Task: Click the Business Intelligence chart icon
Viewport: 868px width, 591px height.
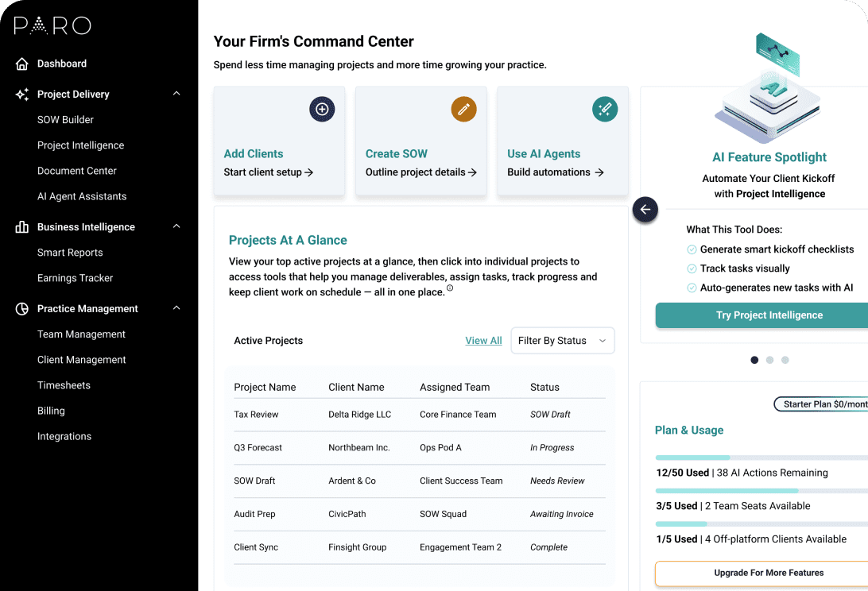Action: pos(20,226)
